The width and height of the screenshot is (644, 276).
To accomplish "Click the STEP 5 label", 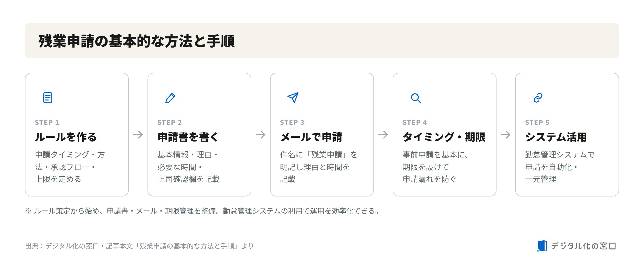I will point(537,122).
